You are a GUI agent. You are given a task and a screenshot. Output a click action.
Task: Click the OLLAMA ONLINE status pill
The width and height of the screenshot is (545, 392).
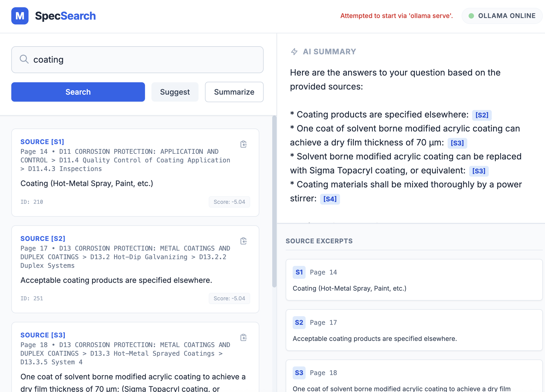click(502, 16)
